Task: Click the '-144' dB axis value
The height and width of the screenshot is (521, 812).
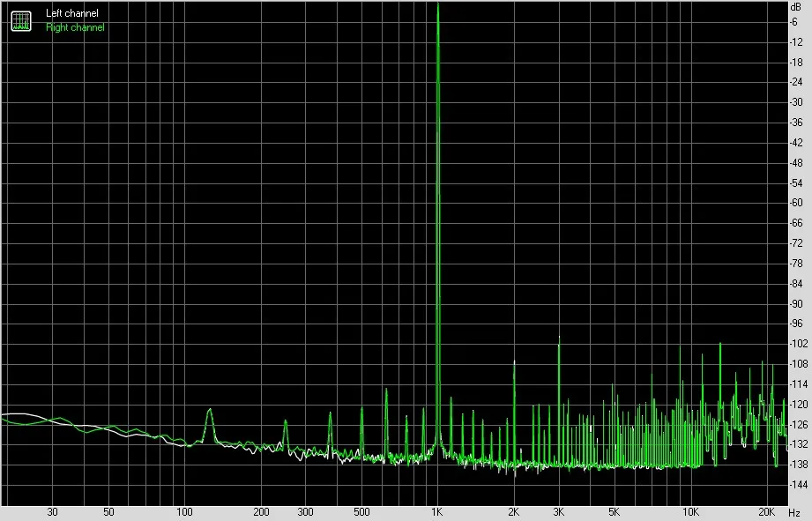Action: pos(798,485)
